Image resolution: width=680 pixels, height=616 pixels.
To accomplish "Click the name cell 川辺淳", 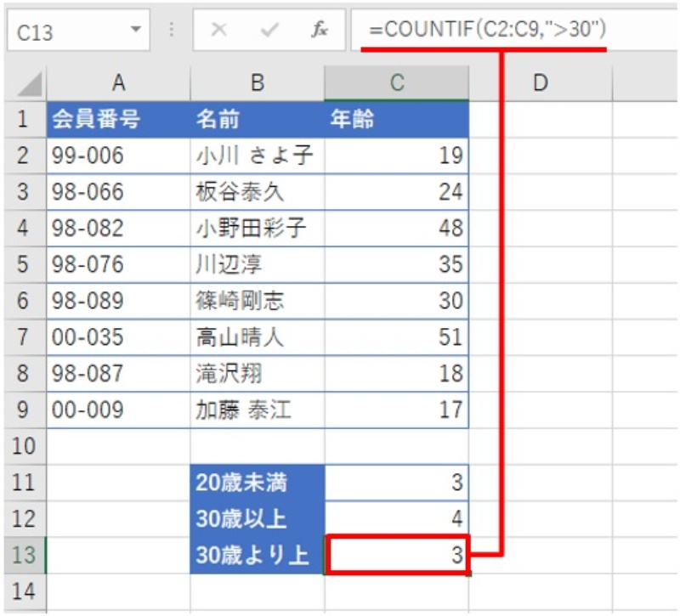I will pos(258,264).
